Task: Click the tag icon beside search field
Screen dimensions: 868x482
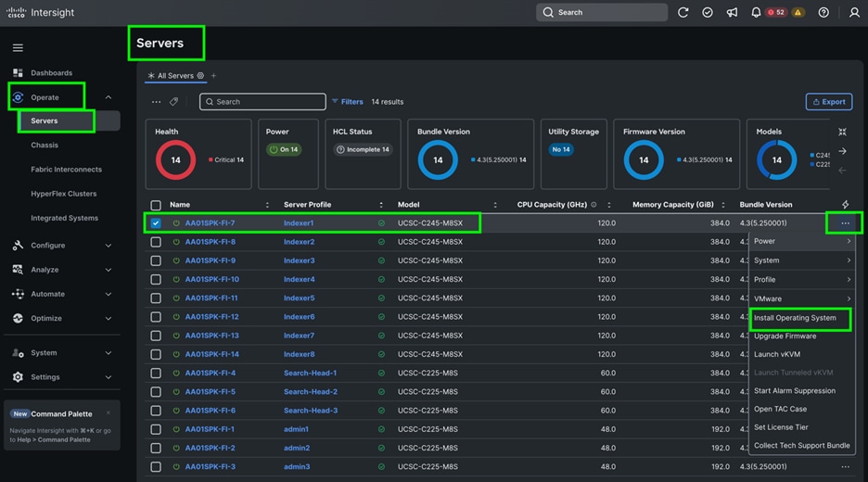Action: click(x=173, y=102)
